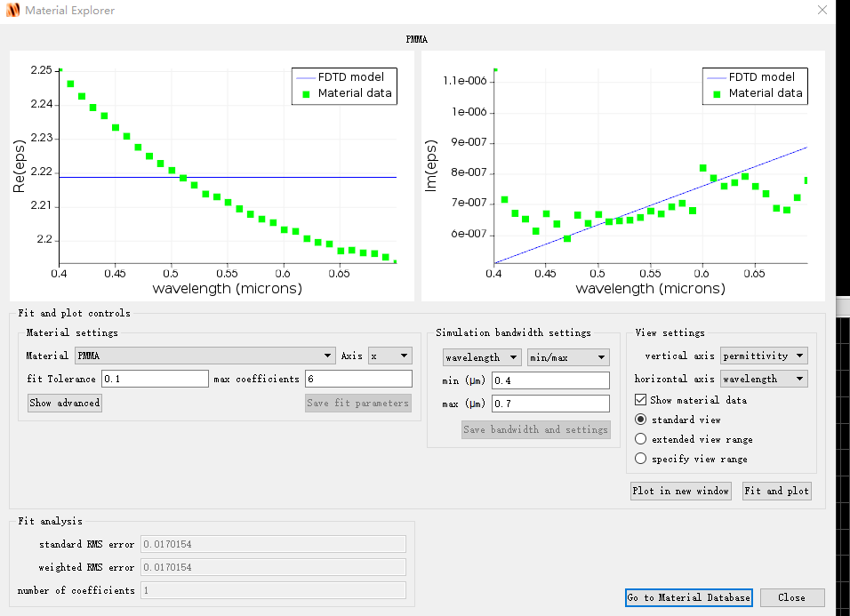Click Save bandwidth and settings button
This screenshot has width=850, height=616.
tap(536, 429)
